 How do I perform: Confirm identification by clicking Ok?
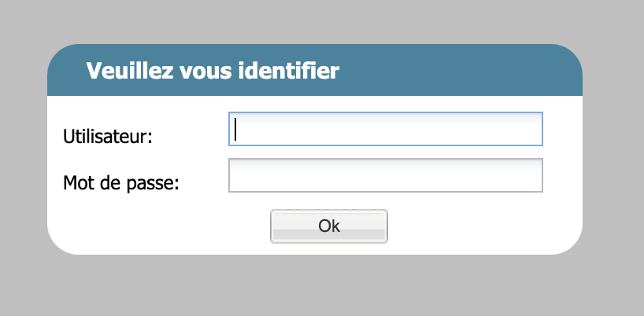point(329,226)
